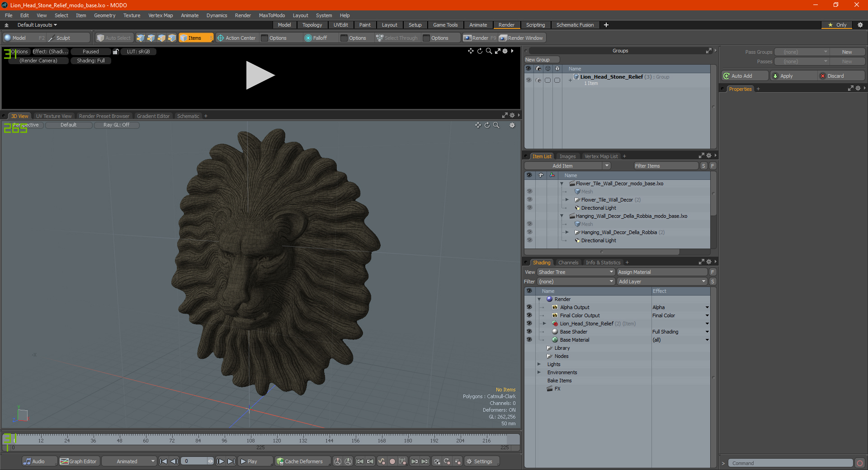The width and height of the screenshot is (868, 470).
Task: Click pan move icon in 3D viewport
Action: pos(478,125)
